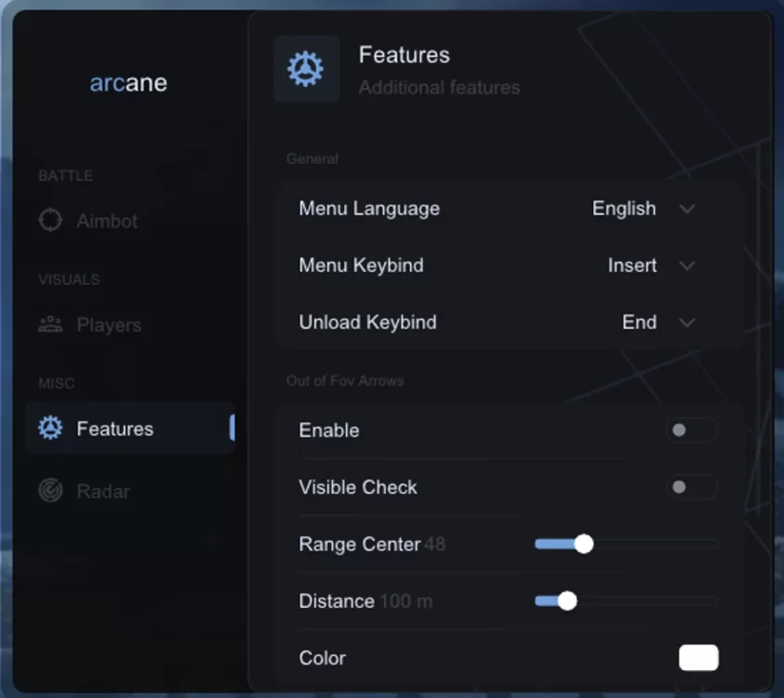
Task: Open the white Color swatch
Action: tap(698, 657)
